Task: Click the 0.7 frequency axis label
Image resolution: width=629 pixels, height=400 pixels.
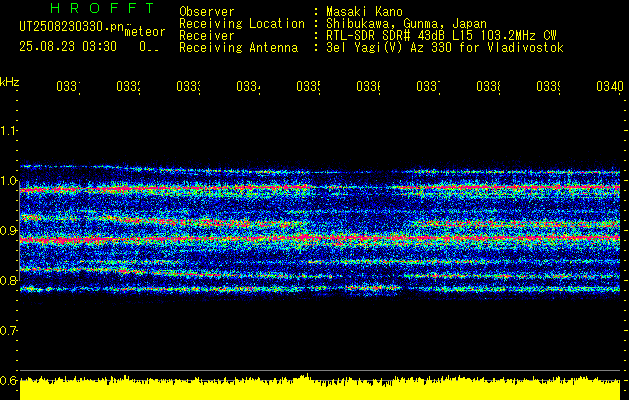Action: pos(8,331)
